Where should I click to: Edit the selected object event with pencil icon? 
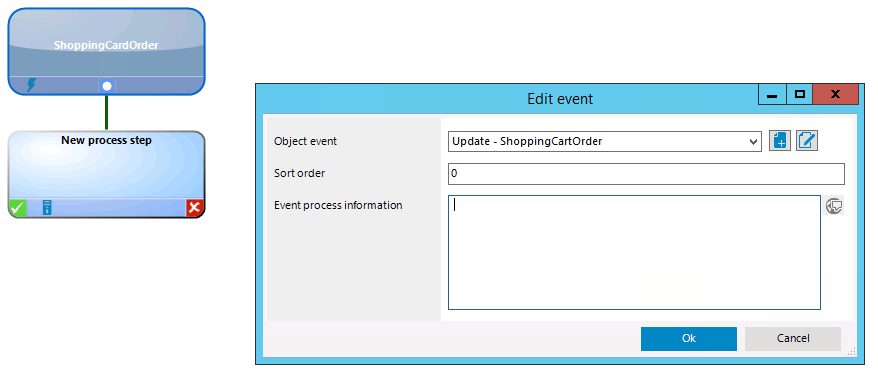[x=807, y=141]
